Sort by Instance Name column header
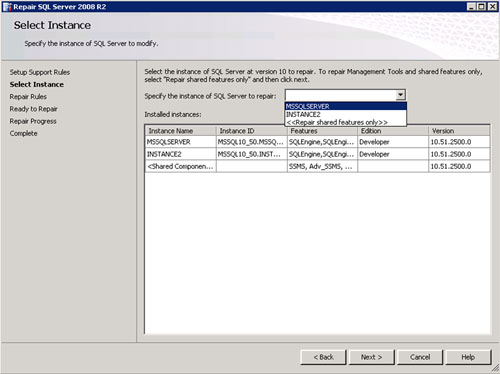500x374 pixels. [x=181, y=131]
